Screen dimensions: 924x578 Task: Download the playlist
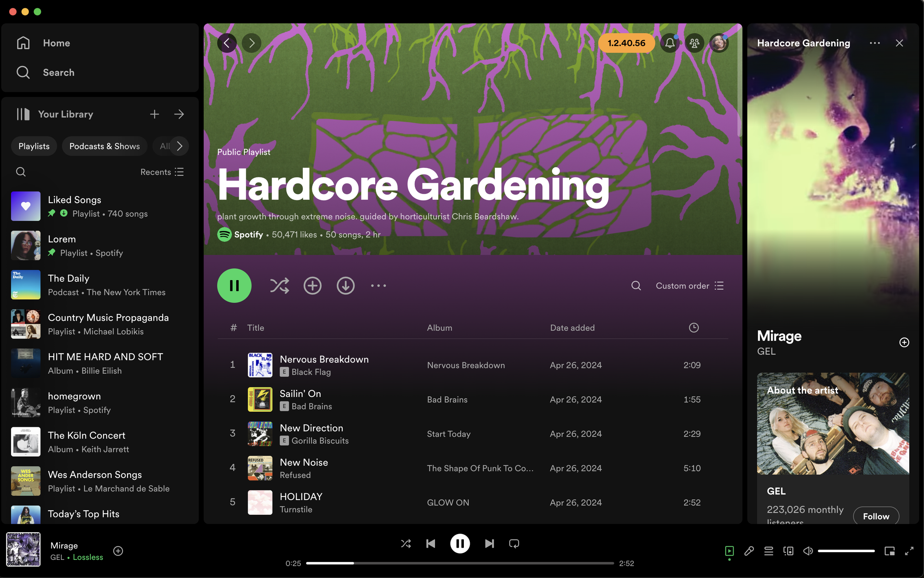tap(346, 286)
